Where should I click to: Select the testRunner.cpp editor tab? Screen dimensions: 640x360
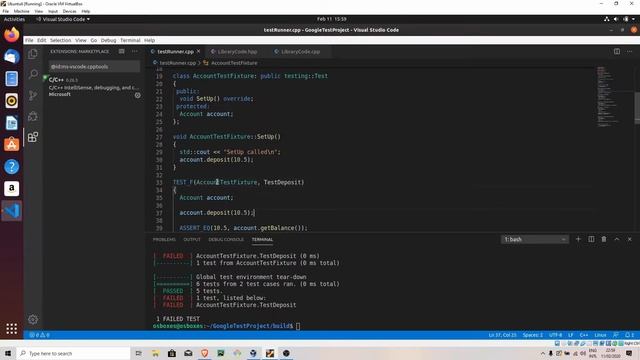coord(176,51)
